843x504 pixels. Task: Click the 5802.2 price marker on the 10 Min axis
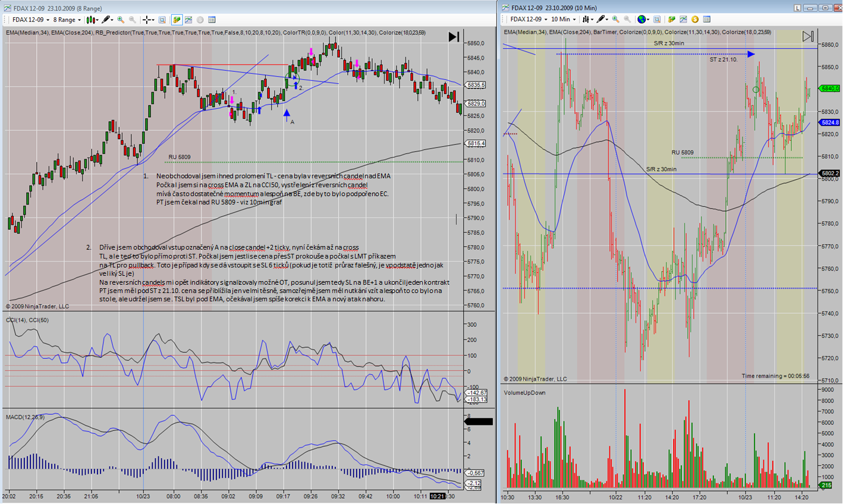pos(830,174)
